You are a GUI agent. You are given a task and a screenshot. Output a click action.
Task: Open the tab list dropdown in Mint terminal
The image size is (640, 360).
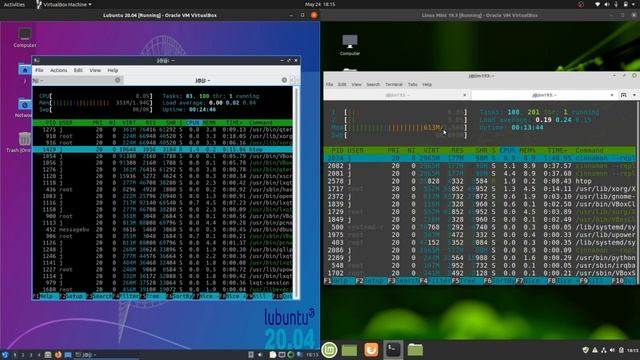point(634,95)
